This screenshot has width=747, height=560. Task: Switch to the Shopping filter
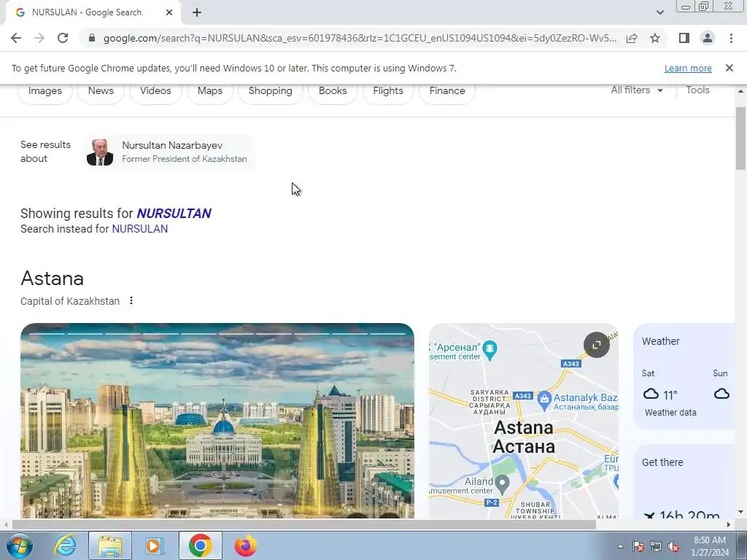270,90
